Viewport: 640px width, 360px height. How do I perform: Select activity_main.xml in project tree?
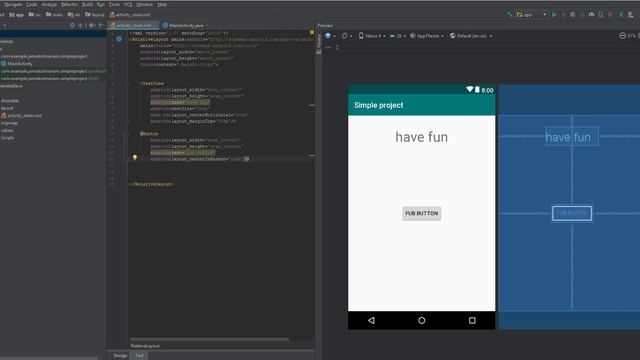(x=21, y=116)
